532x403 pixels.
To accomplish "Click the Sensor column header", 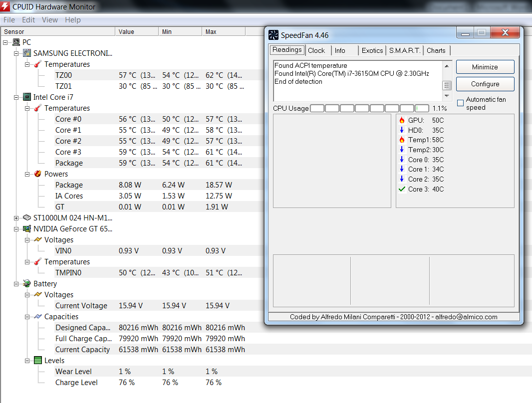I will coord(58,31).
